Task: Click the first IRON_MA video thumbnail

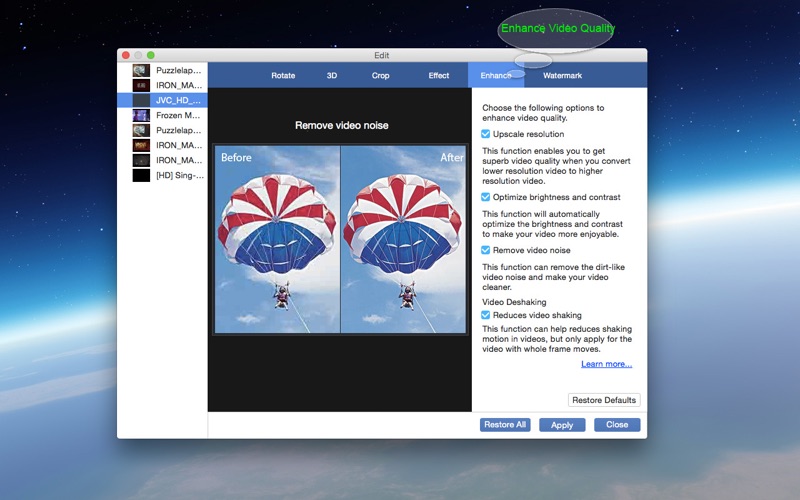Action: tap(141, 86)
